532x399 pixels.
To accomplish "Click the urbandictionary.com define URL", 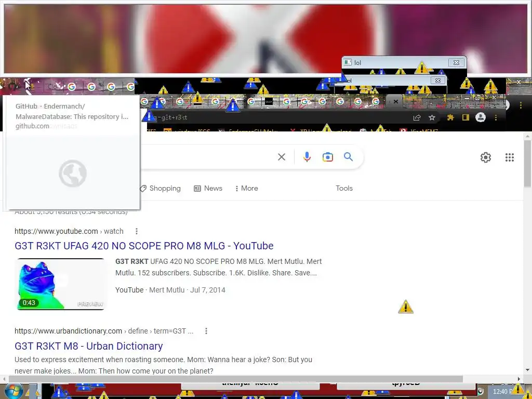I will tap(104, 331).
